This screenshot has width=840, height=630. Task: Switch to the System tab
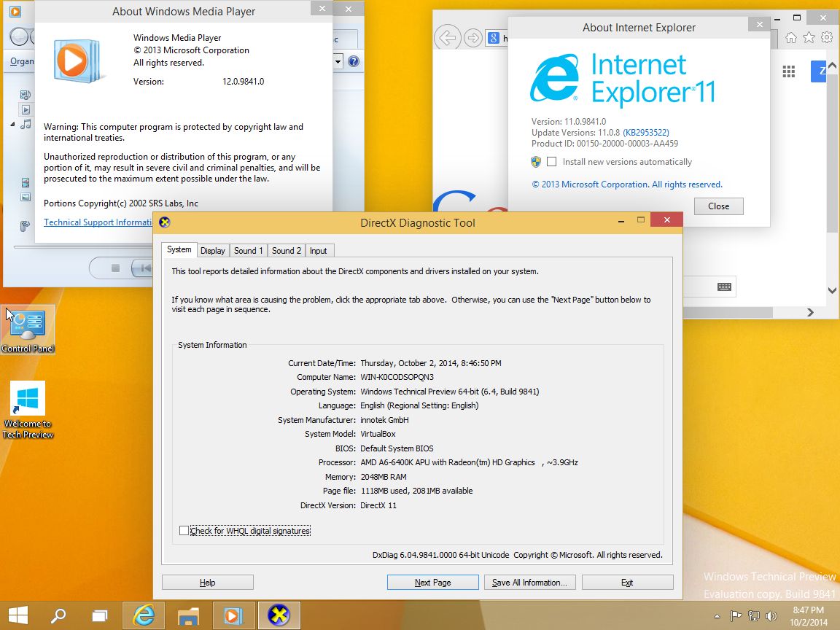179,249
